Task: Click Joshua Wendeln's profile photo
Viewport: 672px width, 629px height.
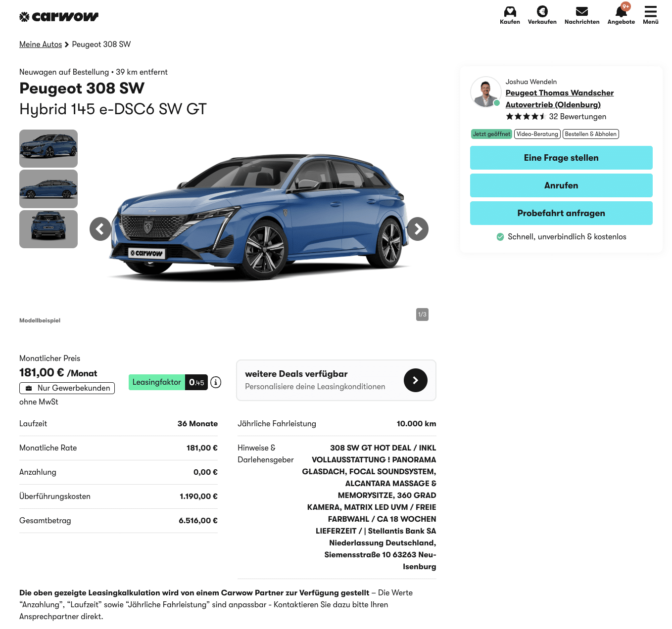Action: (485, 92)
